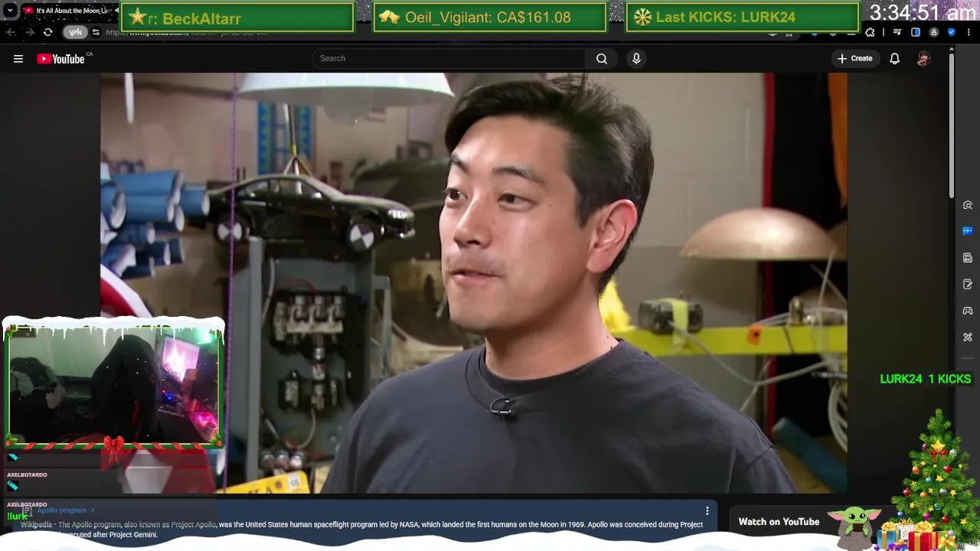Image resolution: width=980 pixels, height=551 pixels.
Task: Open the sidebar news reader icon
Action: pos(968,258)
